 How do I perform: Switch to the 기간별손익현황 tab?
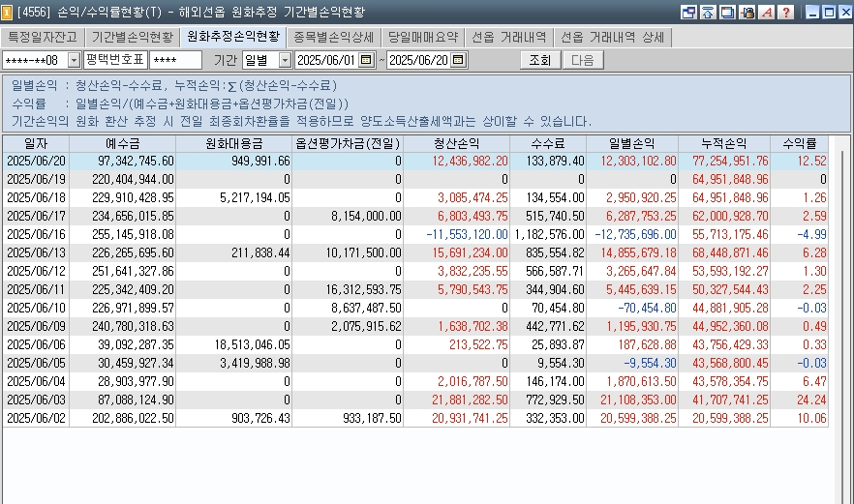(132, 37)
